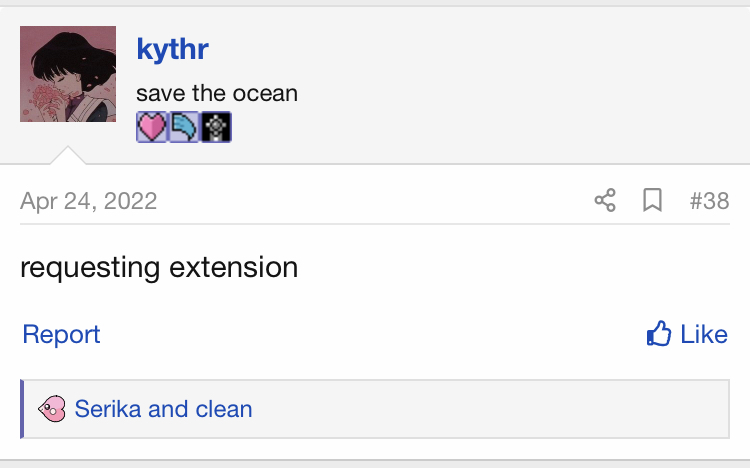This screenshot has height=468, width=750.
Task: Click the pink heart reaction emoji
Action: pyautogui.click(x=52, y=409)
